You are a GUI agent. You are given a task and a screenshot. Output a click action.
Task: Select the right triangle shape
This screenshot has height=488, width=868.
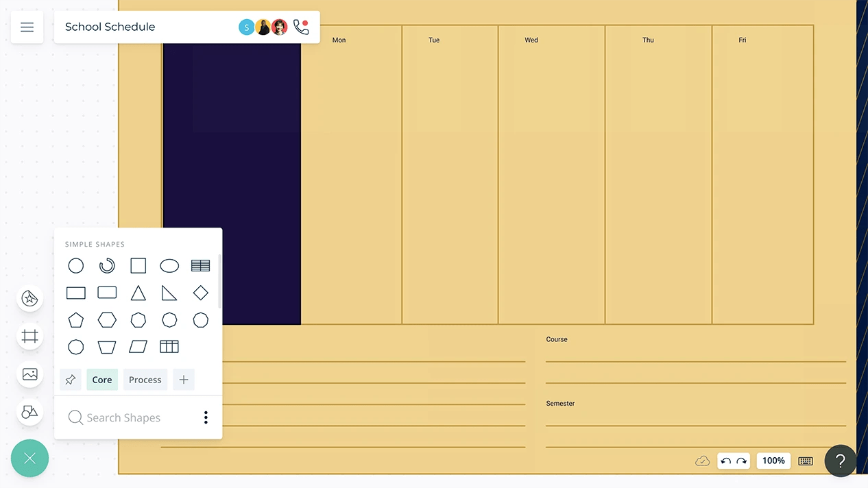169,293
